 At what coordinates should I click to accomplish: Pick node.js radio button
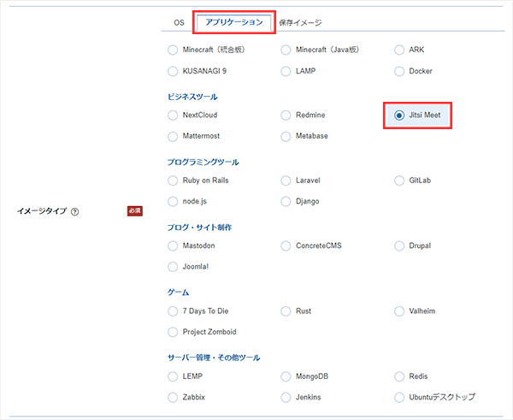(173, 201)
